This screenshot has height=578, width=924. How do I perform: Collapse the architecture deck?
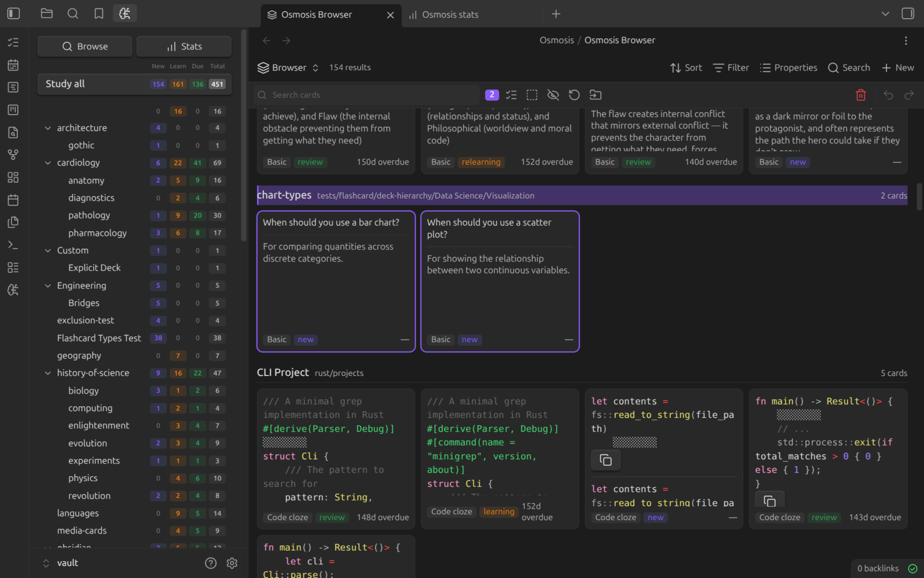click(x=48, y=128)
